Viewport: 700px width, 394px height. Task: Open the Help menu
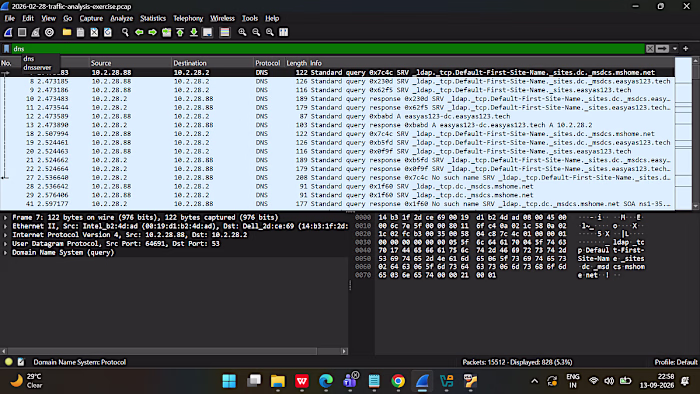pyautogui.click(x=272, y=18)
